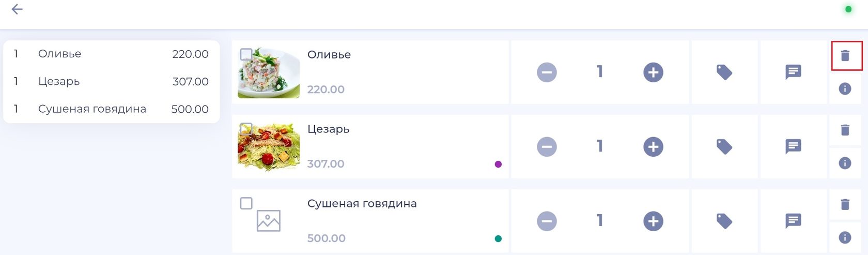Remove Сушеная говядина with its trash icon
This screenshot has width=868, height=255.
(x=845, y=204)
